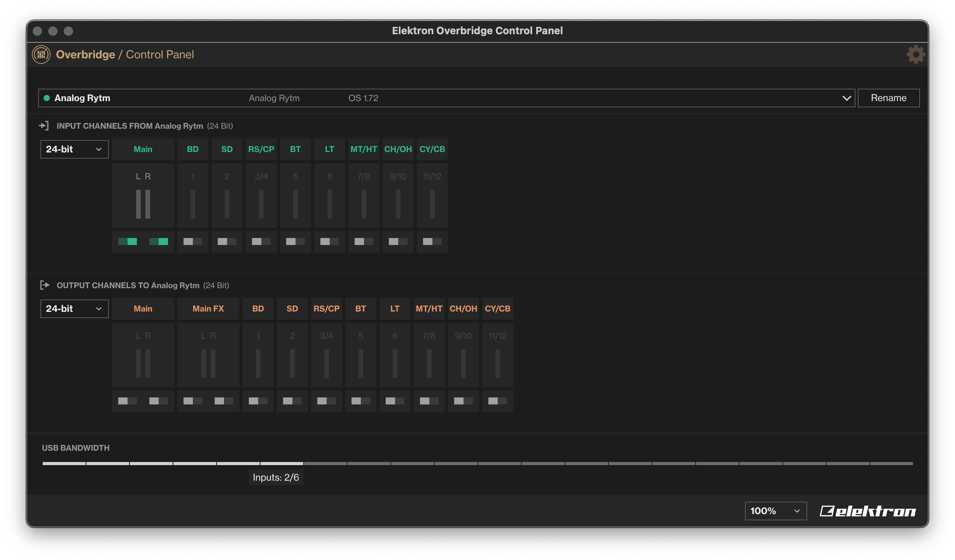Click the Rename button
Screen dimensions: 955x560
888,98
